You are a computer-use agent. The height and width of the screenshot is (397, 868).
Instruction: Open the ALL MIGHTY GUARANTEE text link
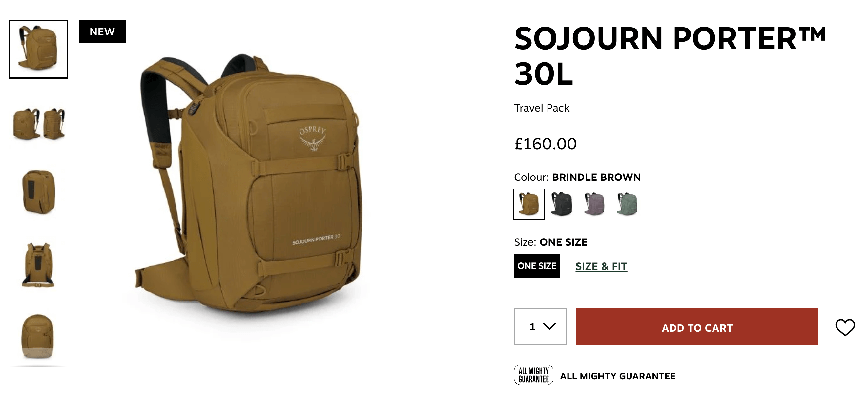coord(618,376)
